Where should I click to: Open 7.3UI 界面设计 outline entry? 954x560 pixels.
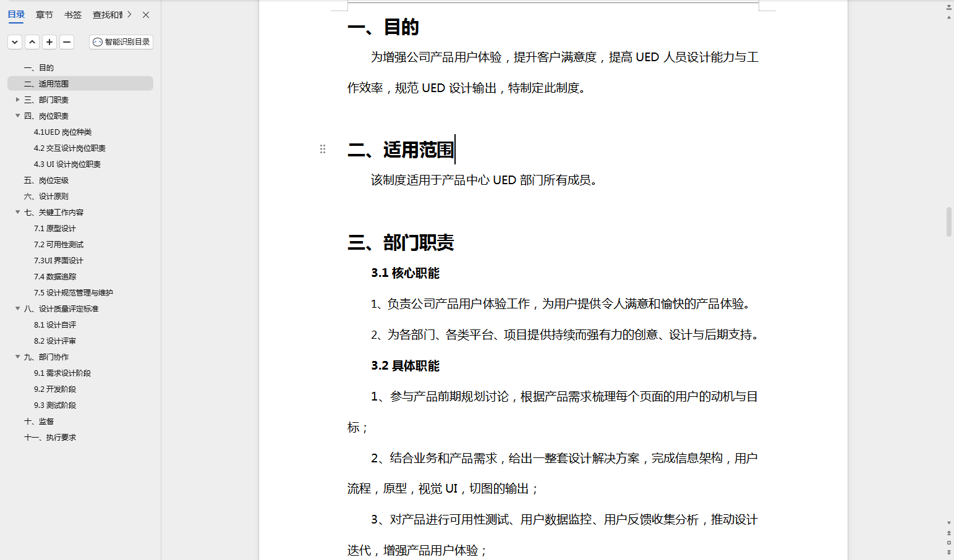tap(59, 261)
